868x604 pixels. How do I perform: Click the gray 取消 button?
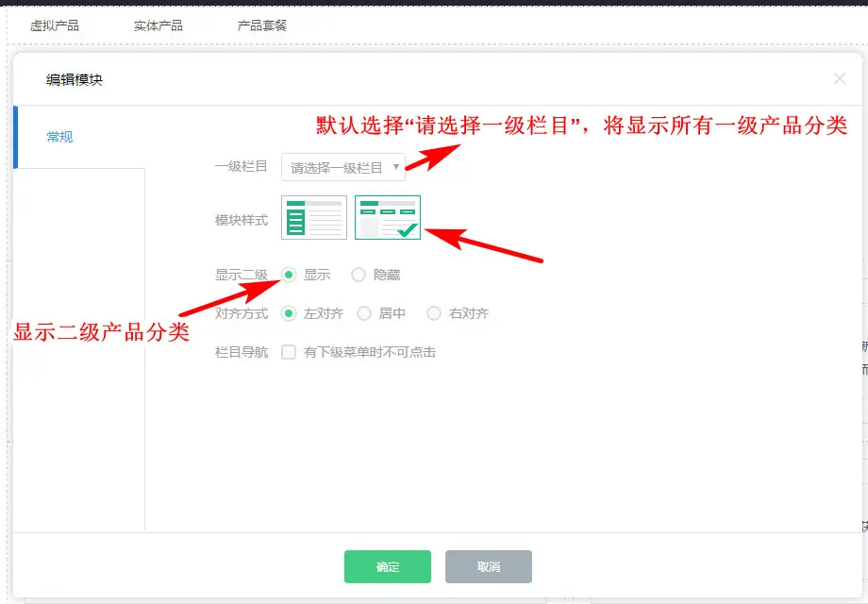pyautogui.click(x=488, y=566)
